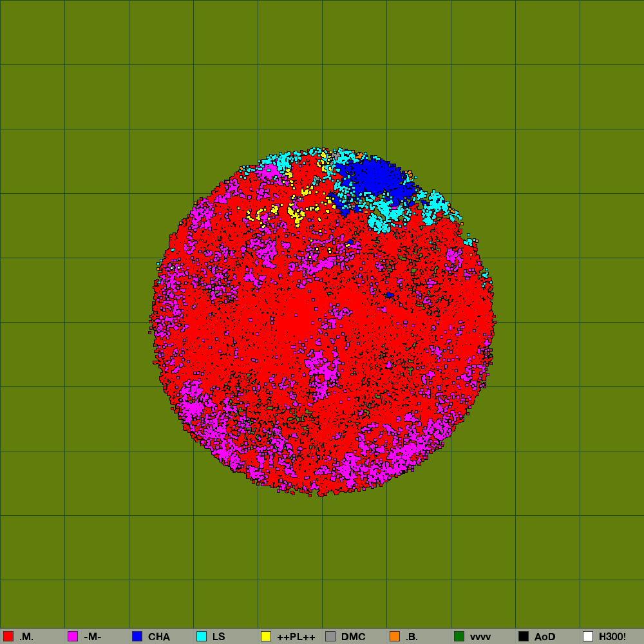Select the 'H300!' legend label

coord(612,637)
